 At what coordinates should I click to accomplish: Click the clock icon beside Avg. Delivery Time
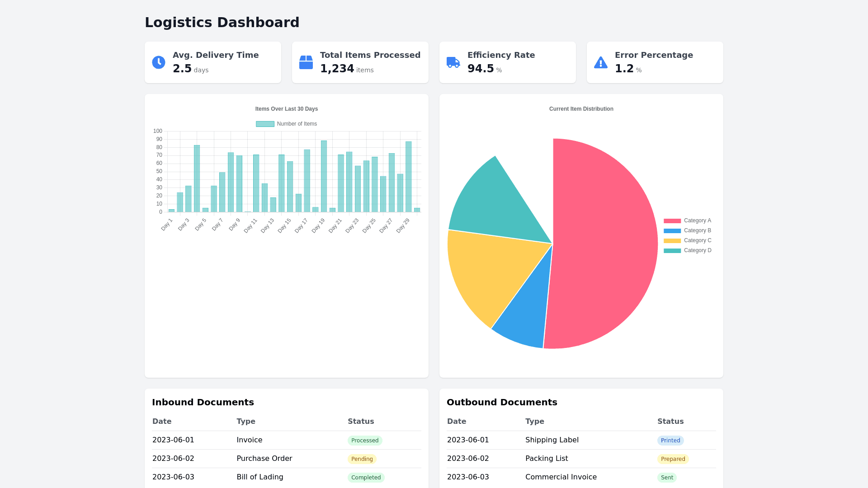pos(159,62)
